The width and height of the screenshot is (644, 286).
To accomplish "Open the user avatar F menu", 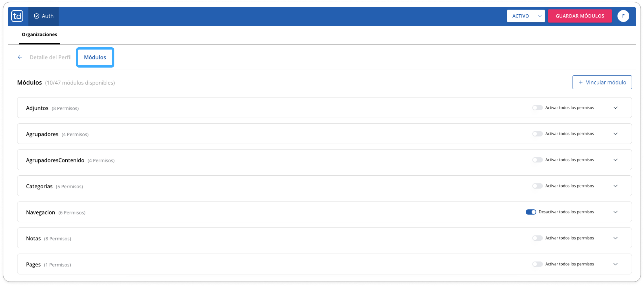I will [623, 16].
